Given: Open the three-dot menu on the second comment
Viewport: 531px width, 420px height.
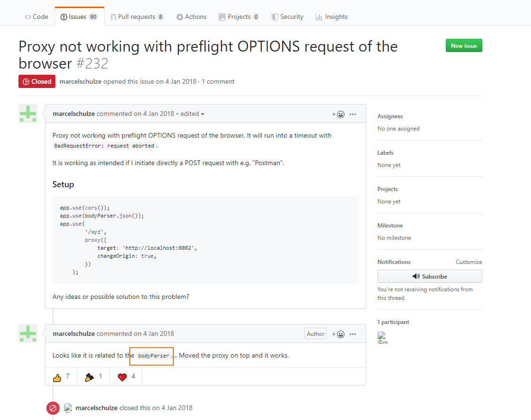Looking at the screenshot, I should point(353,334).
